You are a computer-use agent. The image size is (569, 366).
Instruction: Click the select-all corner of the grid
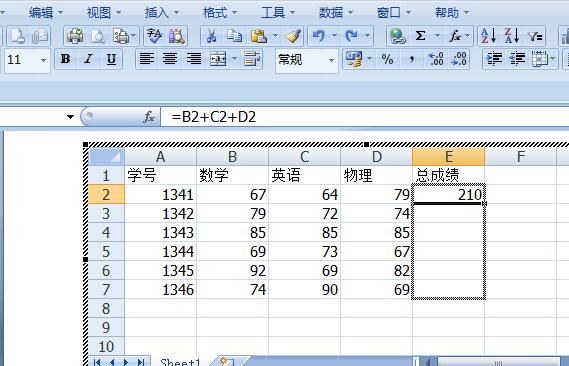pyautogui.click(x=106, y=157)
